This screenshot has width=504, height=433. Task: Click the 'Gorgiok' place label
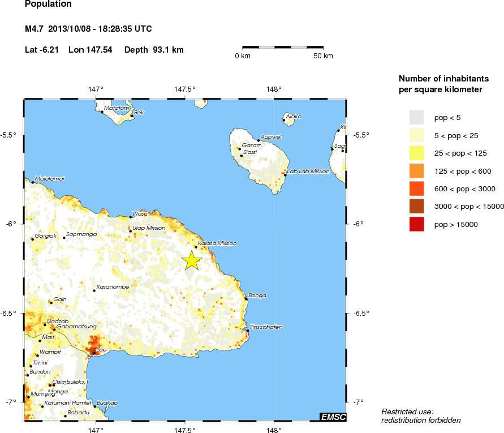[46, 236]
